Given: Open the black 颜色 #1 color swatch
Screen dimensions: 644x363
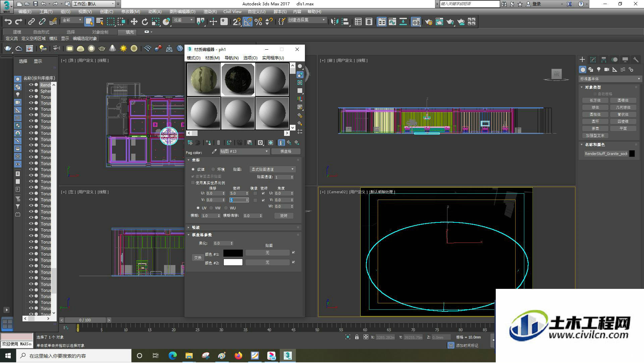Looking at the screenshot, I should pyautogui.click(x=233, y=253).
